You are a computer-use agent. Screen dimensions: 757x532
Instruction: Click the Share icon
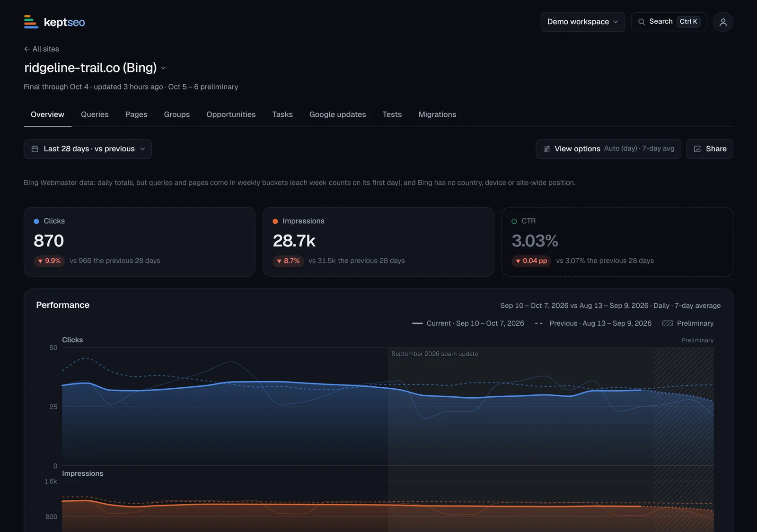coord(697,149)
